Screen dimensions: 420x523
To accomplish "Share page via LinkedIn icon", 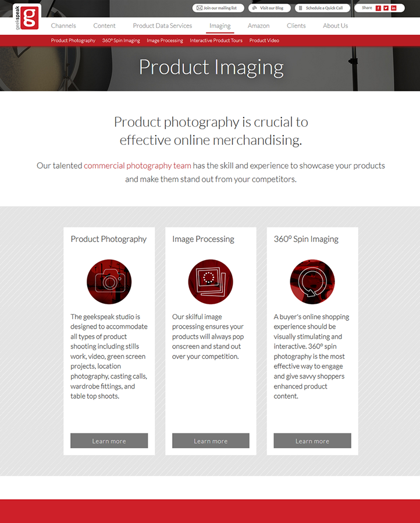I will 394,8.
